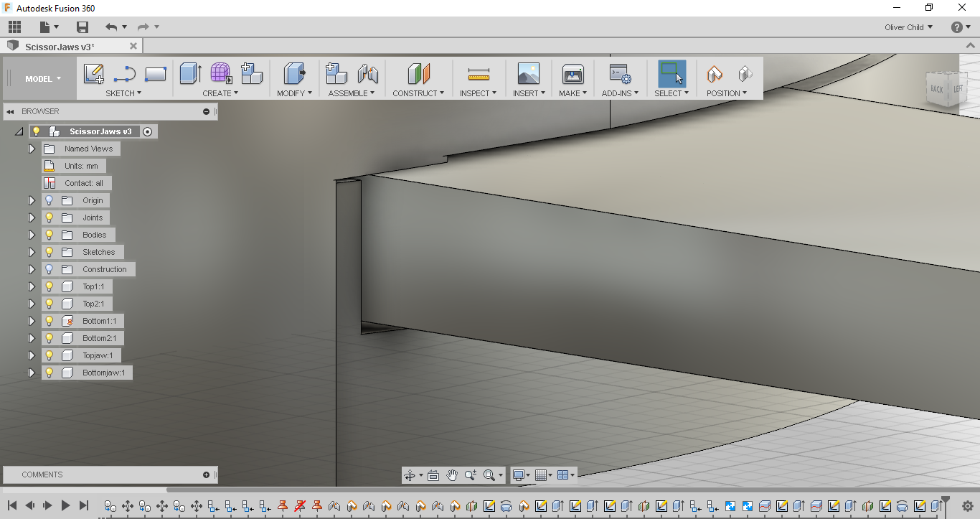Viewport: 980px width, 519px height.
Task: Click the purple Create Form icon
Action: coord(221,73)
